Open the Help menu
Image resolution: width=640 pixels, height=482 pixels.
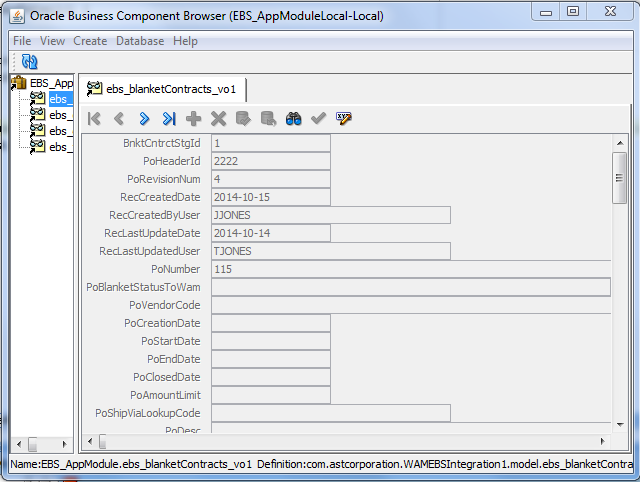click(185, 41)
